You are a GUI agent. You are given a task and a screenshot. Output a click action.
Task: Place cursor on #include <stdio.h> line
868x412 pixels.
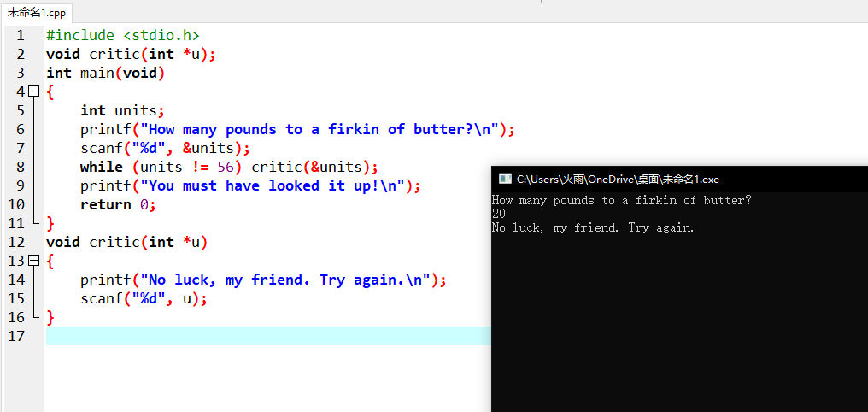pyautogui.click(x=122, y=35)
